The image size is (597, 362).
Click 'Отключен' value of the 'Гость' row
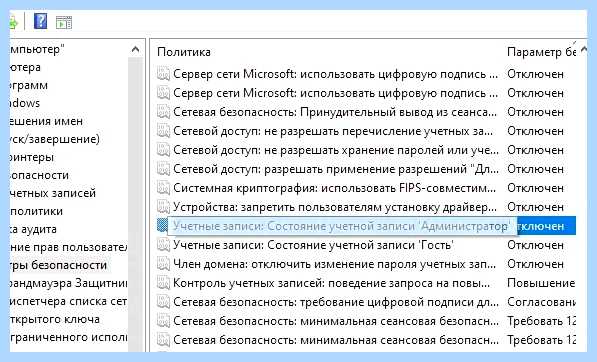click(535, 245)
